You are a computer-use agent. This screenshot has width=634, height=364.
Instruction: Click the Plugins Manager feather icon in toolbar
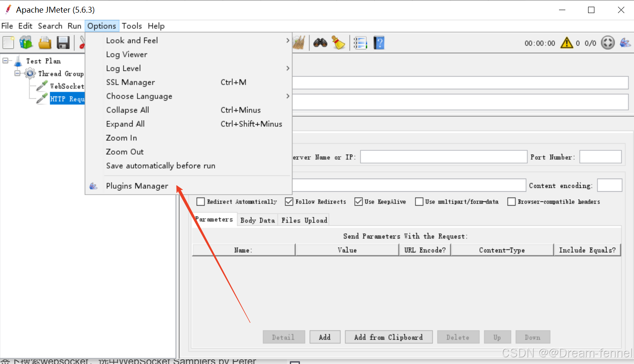coord(625,43)
